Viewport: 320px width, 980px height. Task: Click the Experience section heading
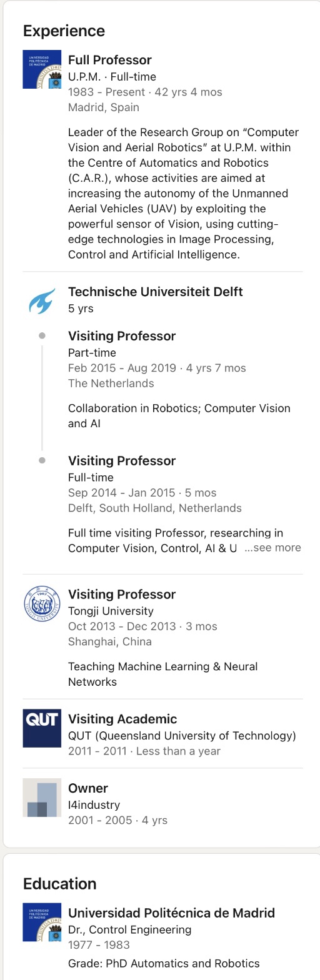[x=64, y=31]
